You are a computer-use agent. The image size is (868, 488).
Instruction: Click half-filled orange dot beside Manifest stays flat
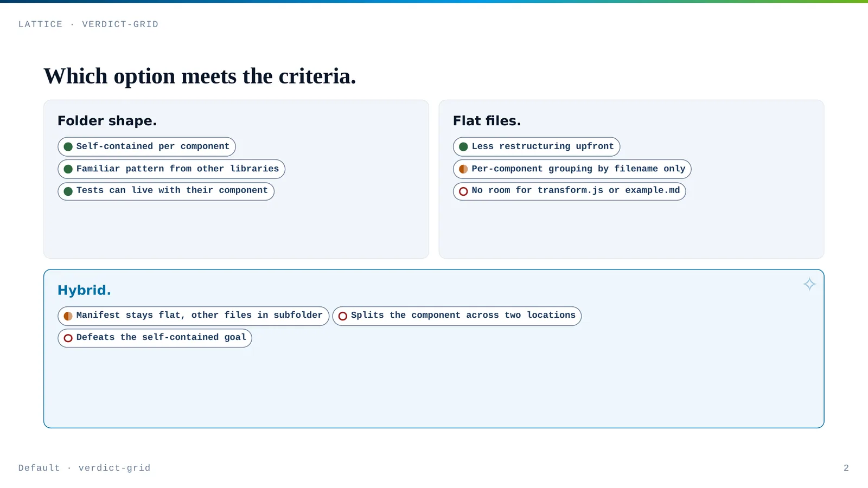(x=68, y=316)
